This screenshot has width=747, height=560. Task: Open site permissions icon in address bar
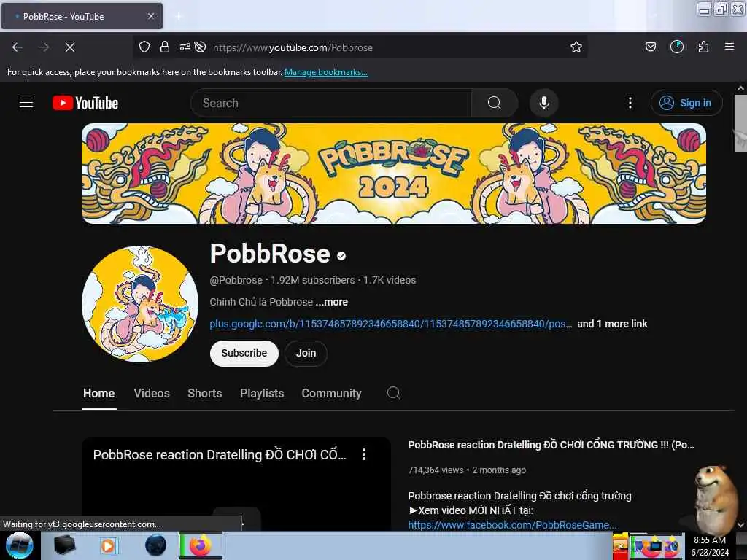tap(185, 47)
